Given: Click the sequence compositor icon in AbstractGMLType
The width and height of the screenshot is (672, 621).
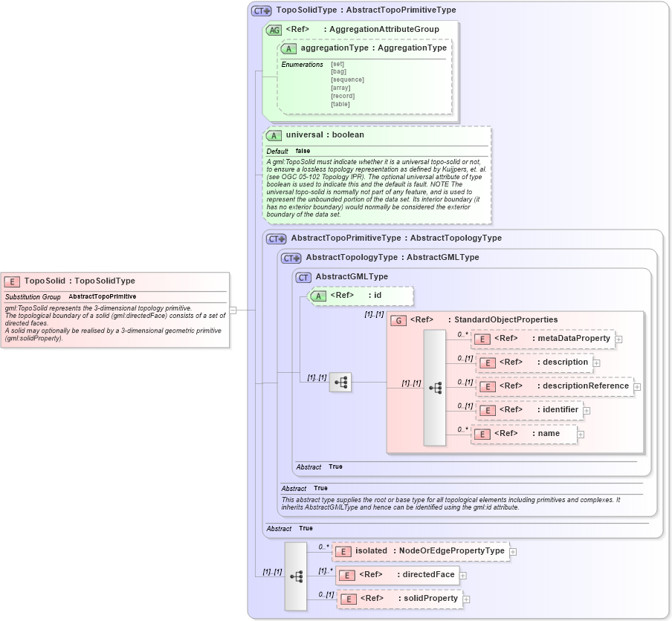Looking at the screenshot, I should coord(340,383).
